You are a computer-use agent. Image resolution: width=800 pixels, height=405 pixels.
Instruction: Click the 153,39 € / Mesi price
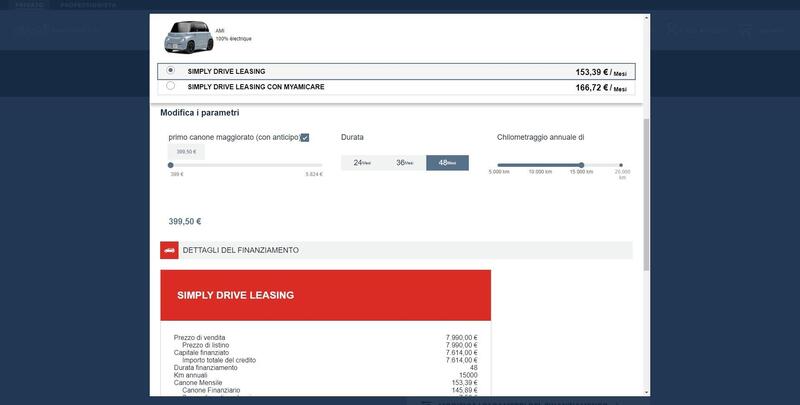pos(601,72)
